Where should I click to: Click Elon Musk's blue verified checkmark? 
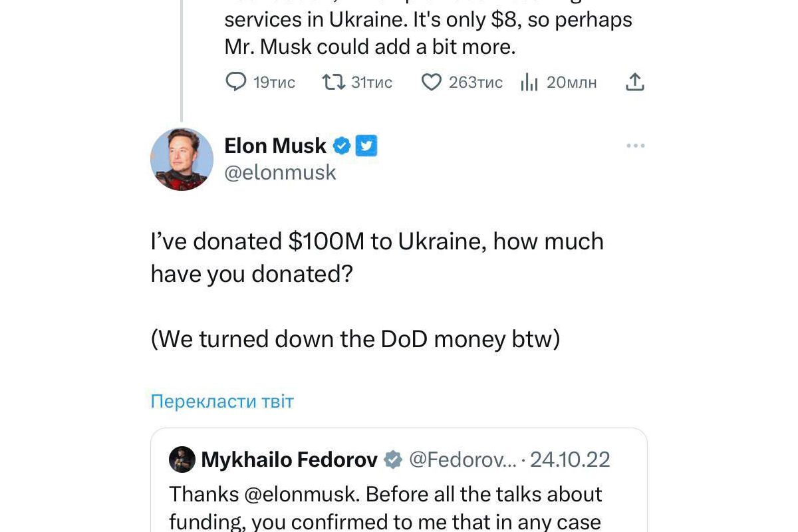[x=342, y=146]
